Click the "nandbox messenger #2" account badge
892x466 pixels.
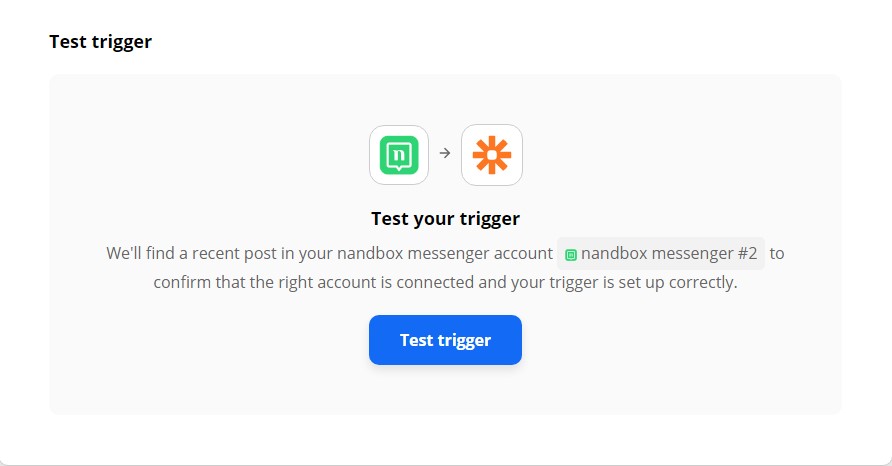(661, 253)
